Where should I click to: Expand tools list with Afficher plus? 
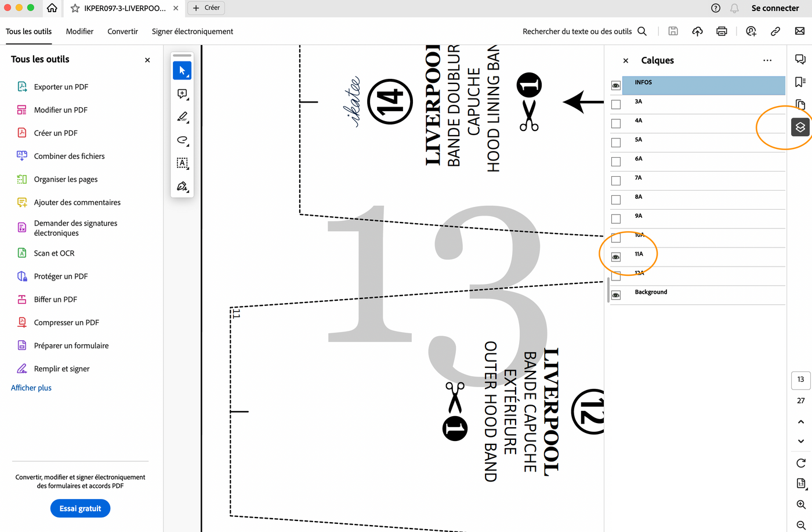tap(31, 388)
